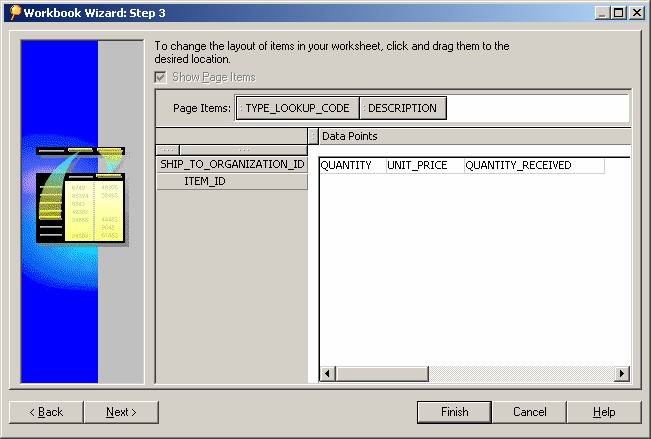Image resolution: width=651 pixels, height=439 pixels.
Task: Click the QUANTITY data point column
Action: (346, 165)
